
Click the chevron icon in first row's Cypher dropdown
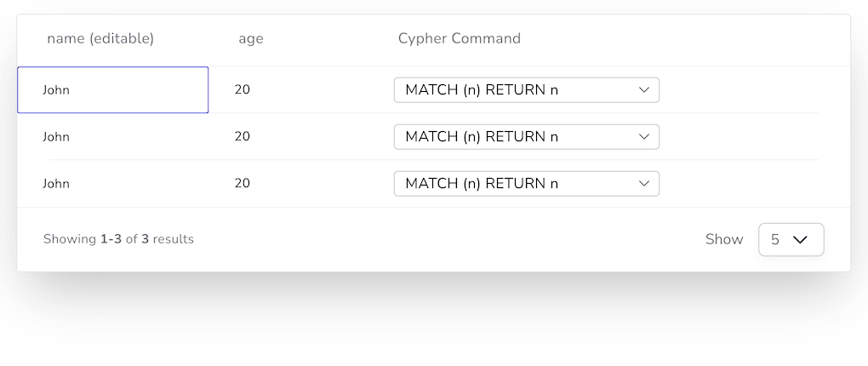click(x=643, y=89)
